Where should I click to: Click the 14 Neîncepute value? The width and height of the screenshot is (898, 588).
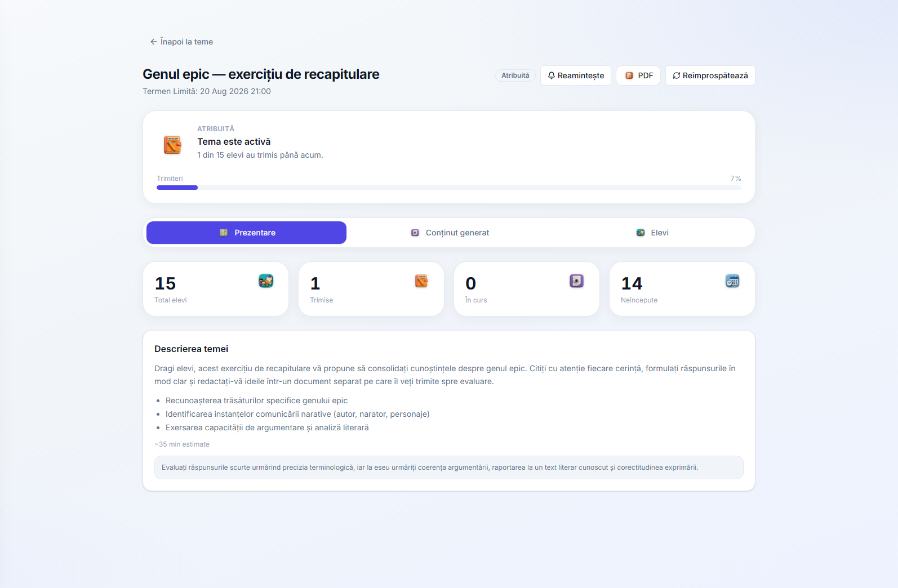tap(632, 283)
